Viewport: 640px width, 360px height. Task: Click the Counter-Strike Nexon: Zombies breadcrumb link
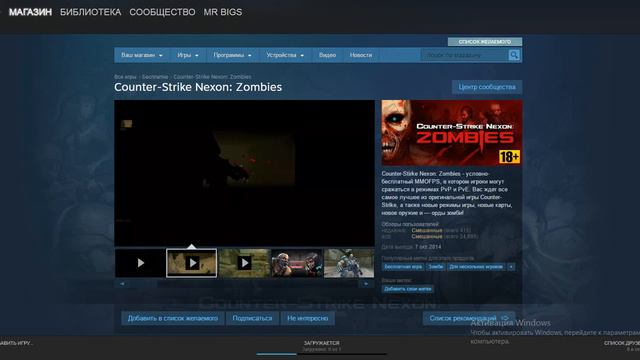click(212, 77)
